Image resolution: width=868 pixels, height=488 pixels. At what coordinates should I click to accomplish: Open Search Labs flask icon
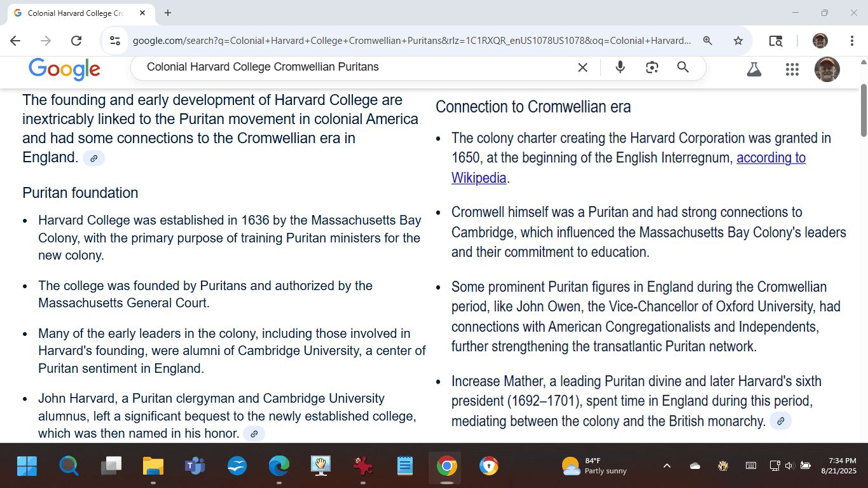click(754, 69)
